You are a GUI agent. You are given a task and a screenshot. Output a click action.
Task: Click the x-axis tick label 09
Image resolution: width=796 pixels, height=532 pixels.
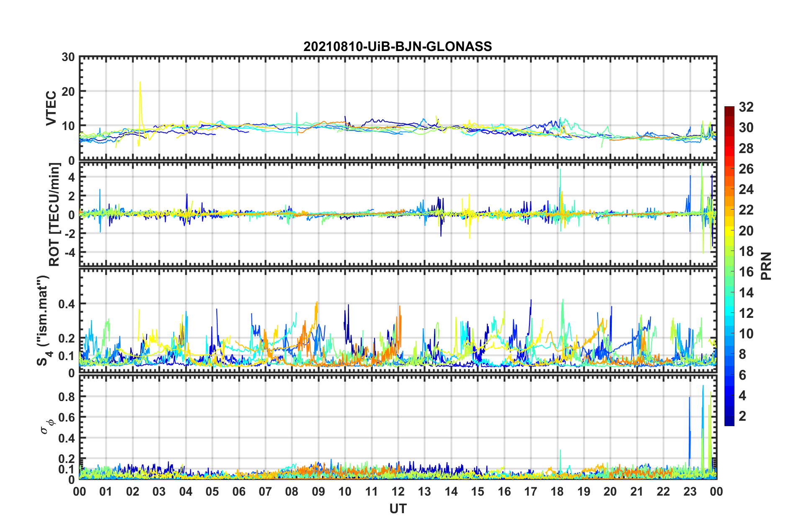318,491
